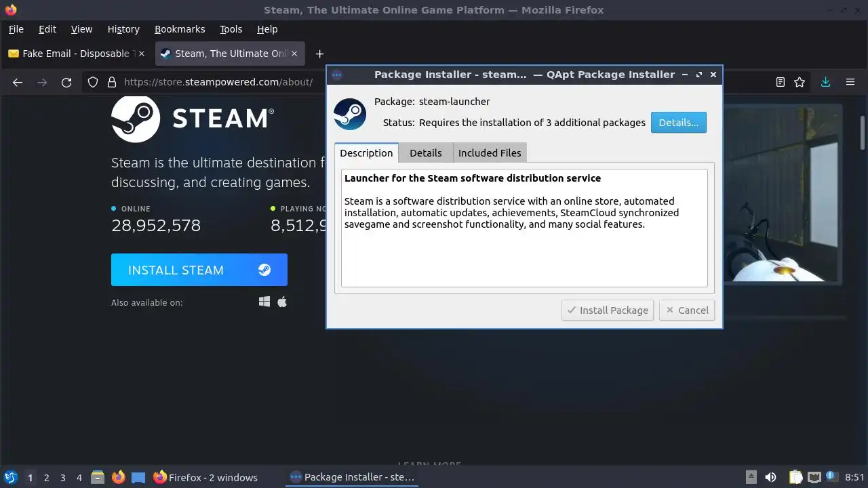Open the removable media eject tray icon

pos(751,477)
